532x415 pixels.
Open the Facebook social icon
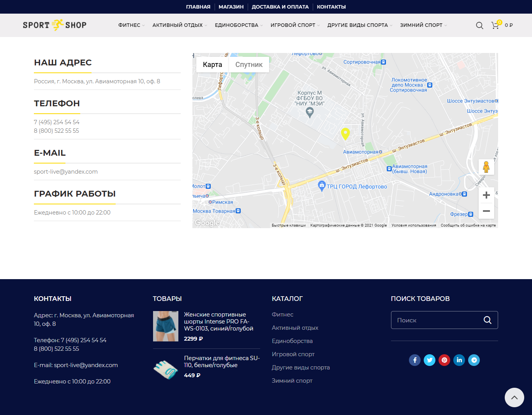click(415, 360)
